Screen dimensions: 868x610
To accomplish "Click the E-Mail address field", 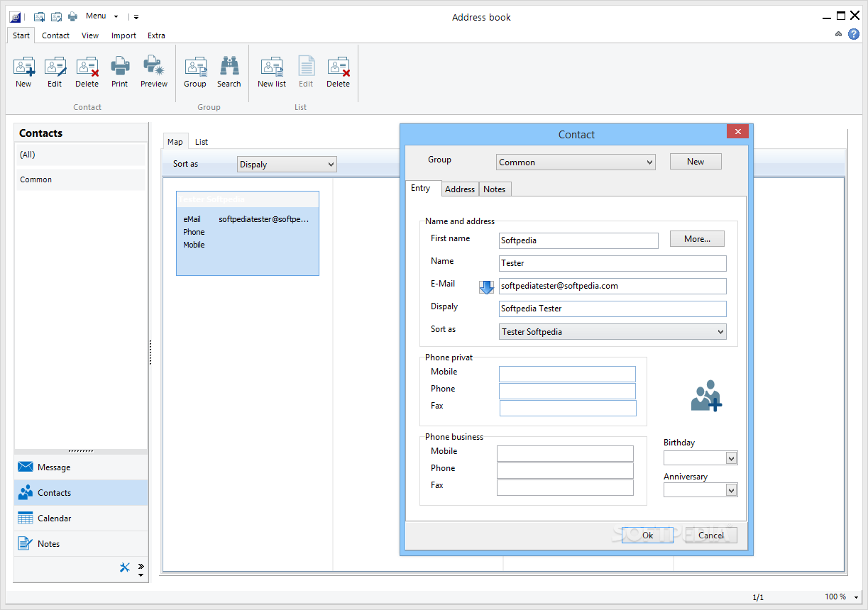I will (x=613, y=286).
